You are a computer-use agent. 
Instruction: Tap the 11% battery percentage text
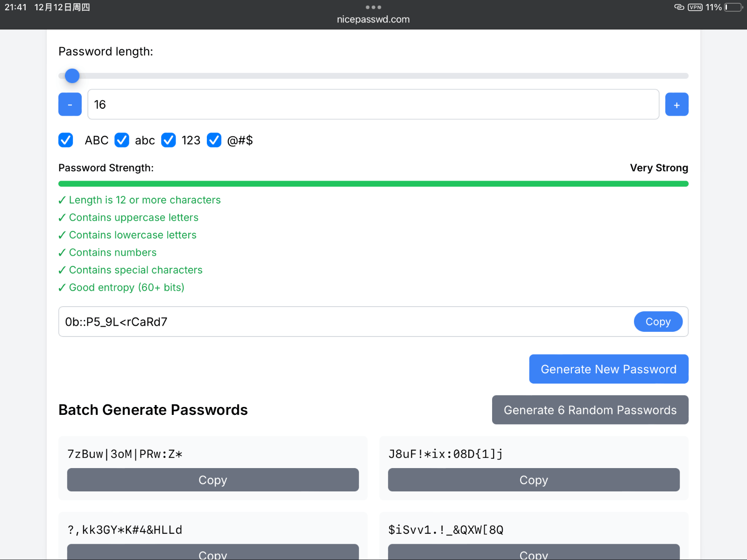pyautogui.click(x=713, y=7)
